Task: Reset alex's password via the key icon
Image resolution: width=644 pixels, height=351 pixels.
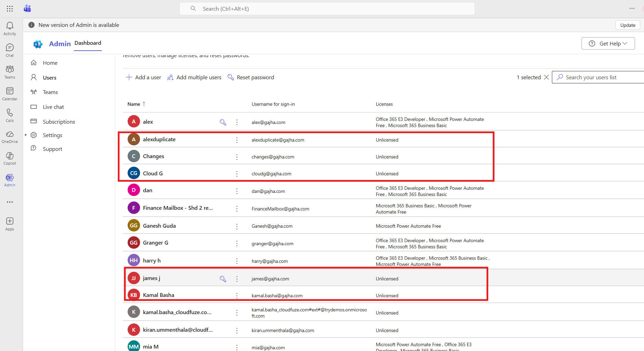Action: 223,122
